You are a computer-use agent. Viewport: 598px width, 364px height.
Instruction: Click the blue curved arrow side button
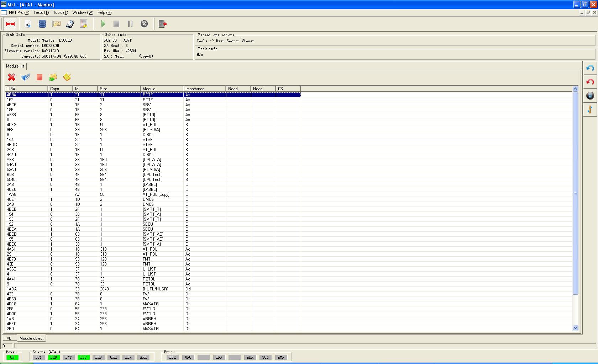[x=590, y=68]
